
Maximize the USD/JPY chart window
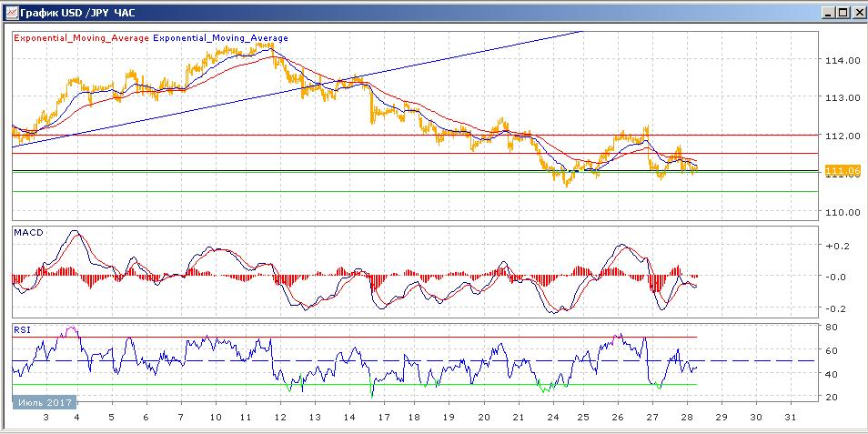[842, 13]
